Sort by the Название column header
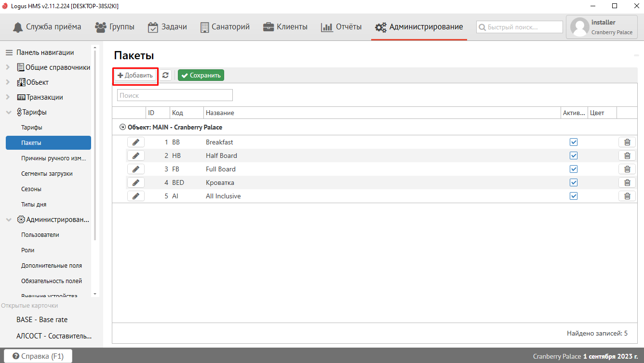644x363 pixels. pyautogui.click(x=382, y=113)
